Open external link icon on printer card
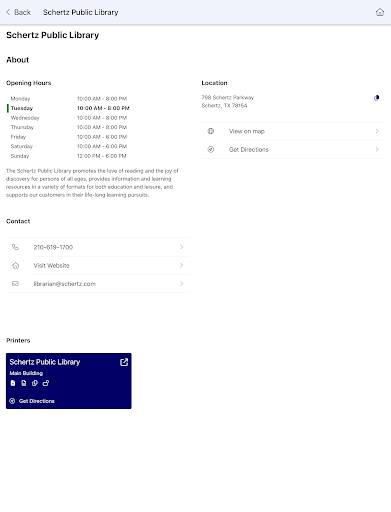This screenshot has width=391, height=512. click(x=124, y=362)
